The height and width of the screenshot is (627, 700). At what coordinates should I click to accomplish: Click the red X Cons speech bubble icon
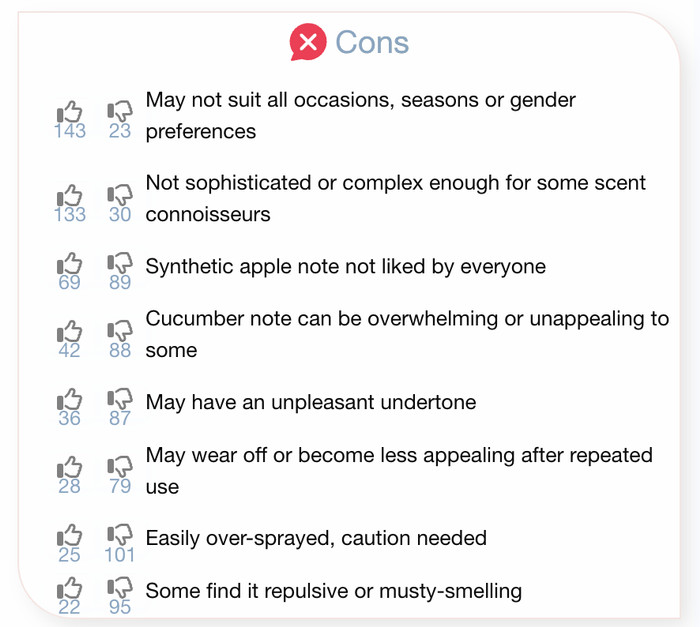pyautogui.click(x=308, y=42)
